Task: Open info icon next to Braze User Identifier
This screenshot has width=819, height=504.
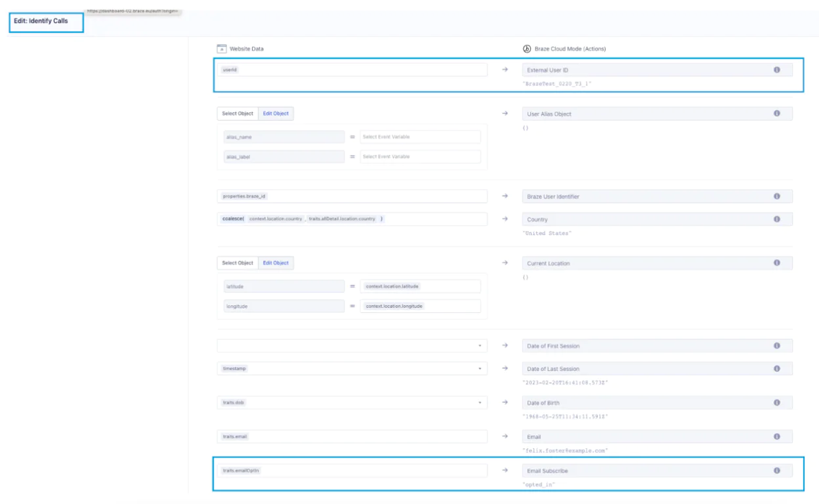Action: [777, 196]
